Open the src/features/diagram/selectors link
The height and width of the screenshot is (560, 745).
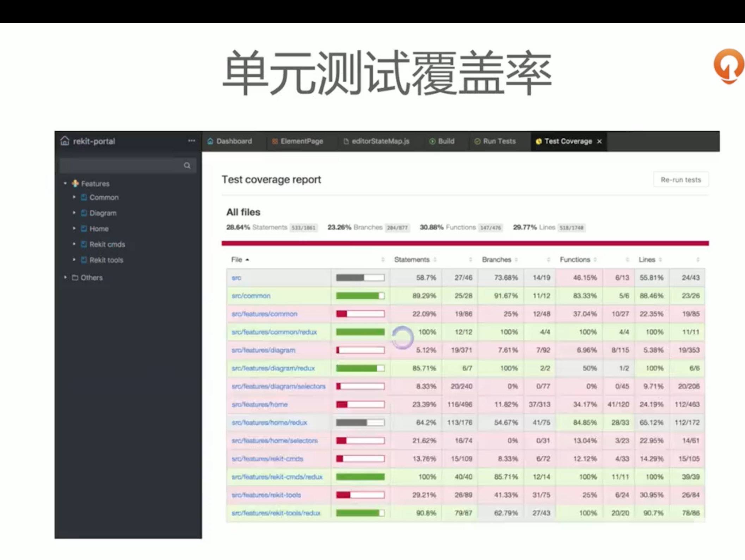pos(278,386)
